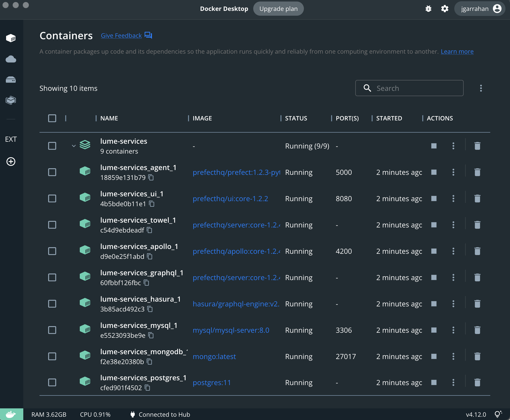Open the Volumes drive icon in sidebar
This screenshot has width=510, height=420.
point(11,80)
